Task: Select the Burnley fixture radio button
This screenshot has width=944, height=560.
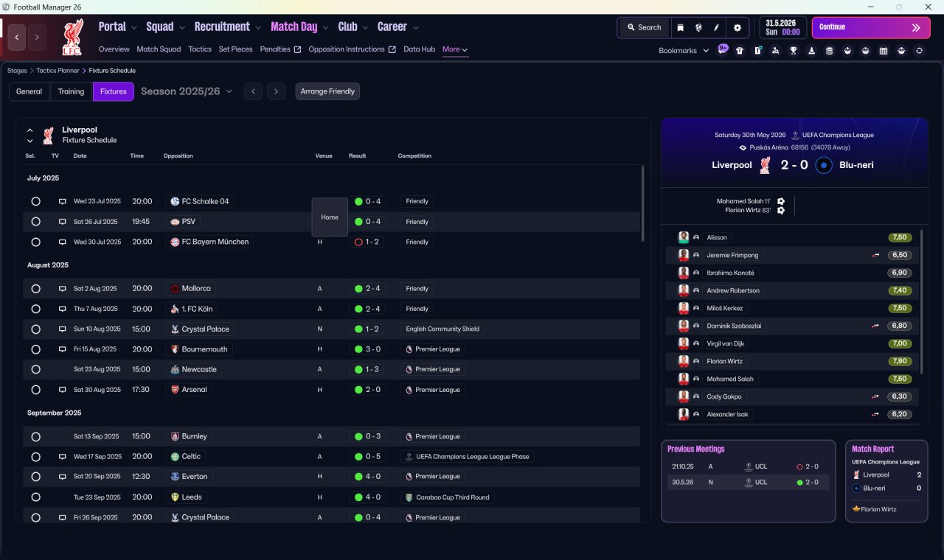Action: click(35, 436)
